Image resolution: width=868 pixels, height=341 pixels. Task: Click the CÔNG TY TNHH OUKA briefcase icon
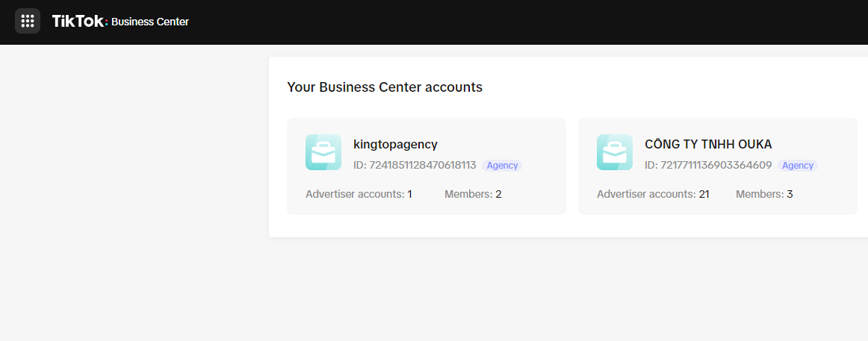point(615,152)
